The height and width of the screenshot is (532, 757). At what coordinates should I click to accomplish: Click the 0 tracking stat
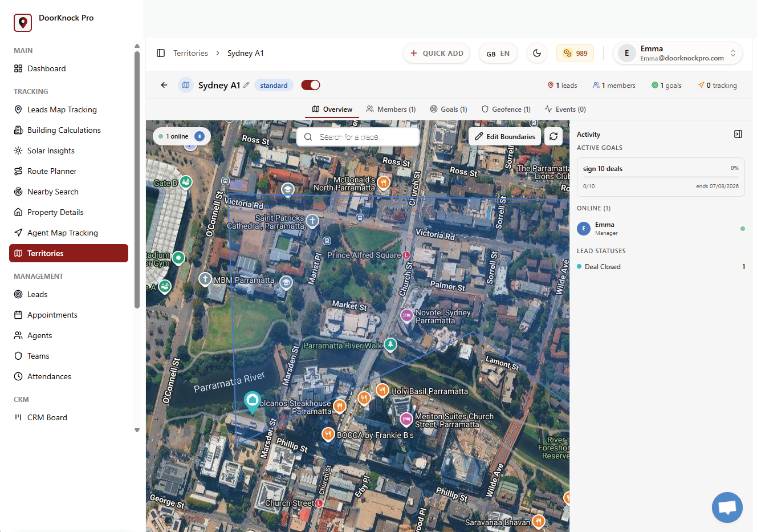click(717, 86)
